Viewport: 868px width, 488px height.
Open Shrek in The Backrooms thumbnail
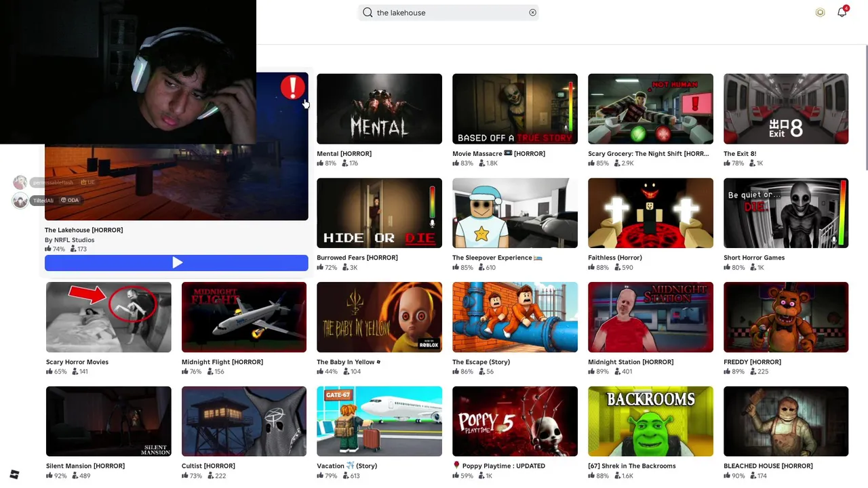650,421
